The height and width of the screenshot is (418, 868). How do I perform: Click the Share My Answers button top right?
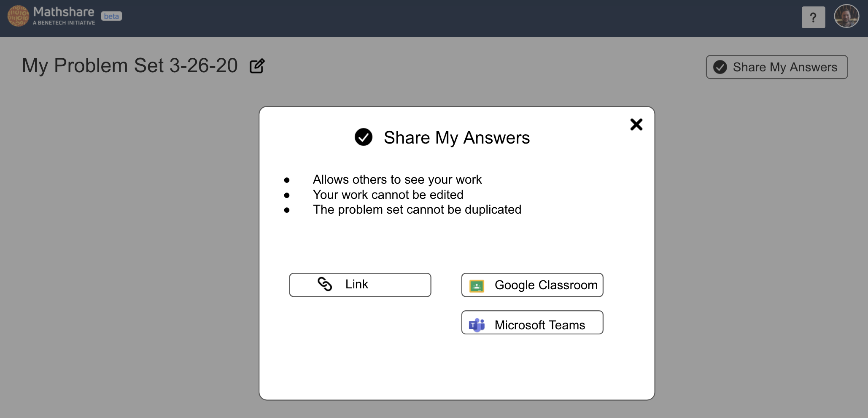point(776,67)
